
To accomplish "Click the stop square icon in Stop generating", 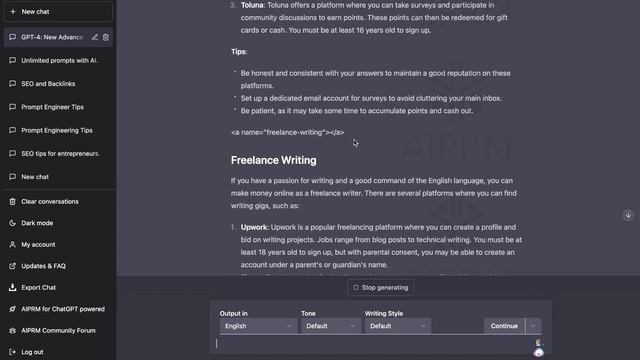I will pos(356,287).
